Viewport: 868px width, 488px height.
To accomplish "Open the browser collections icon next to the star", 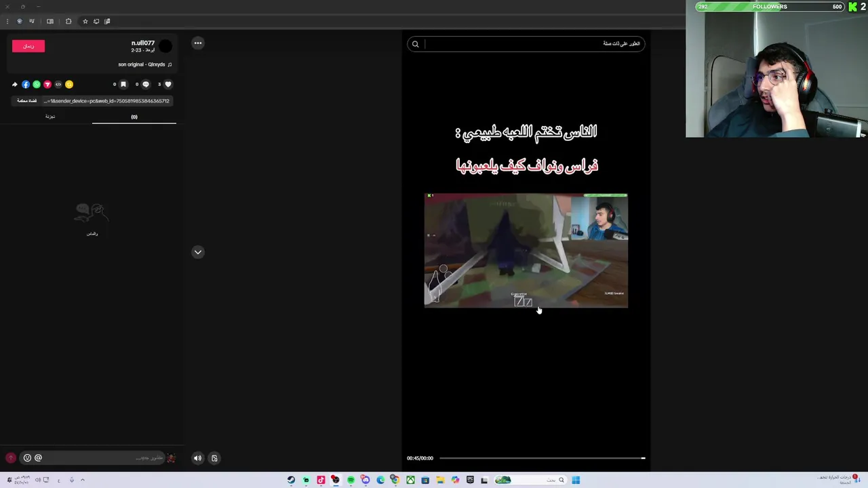I will coord(96,21).
